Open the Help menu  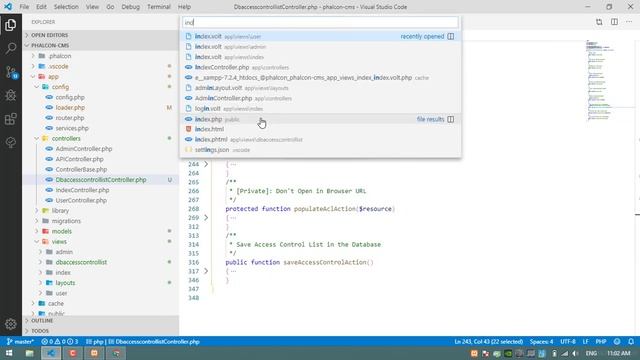click(184, 7)
